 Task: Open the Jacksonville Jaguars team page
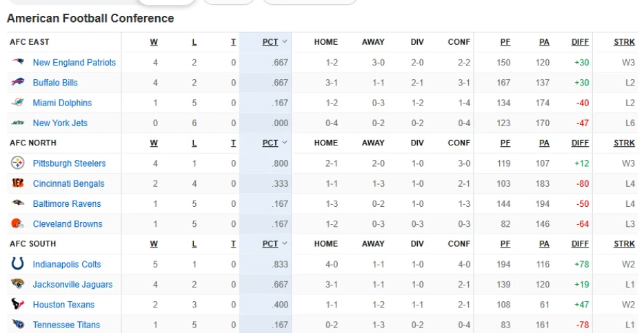tap(72, 284)
